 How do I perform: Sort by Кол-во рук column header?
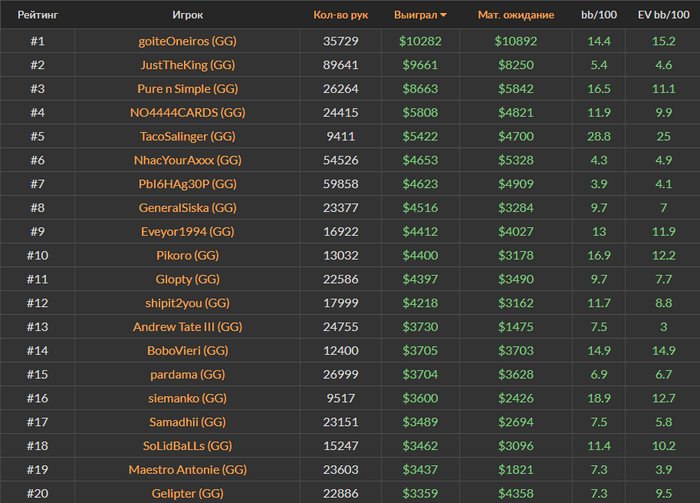pyautogui.click(x=340, y=15)
